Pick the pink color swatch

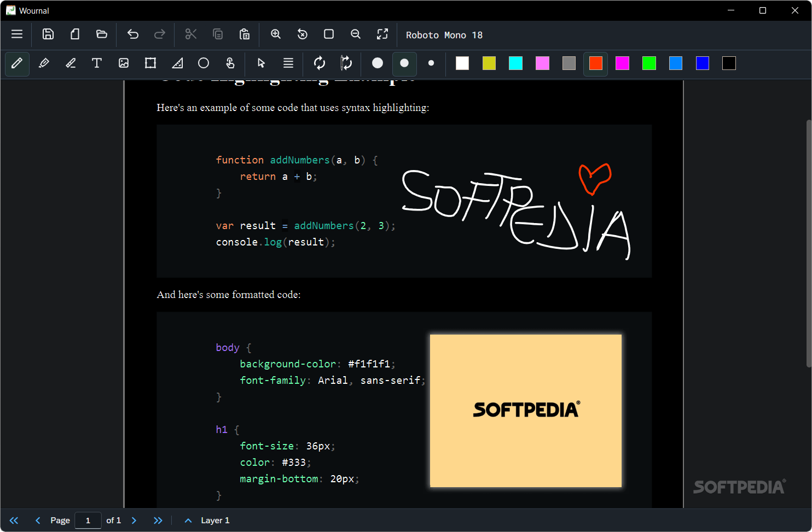[543, 63]
